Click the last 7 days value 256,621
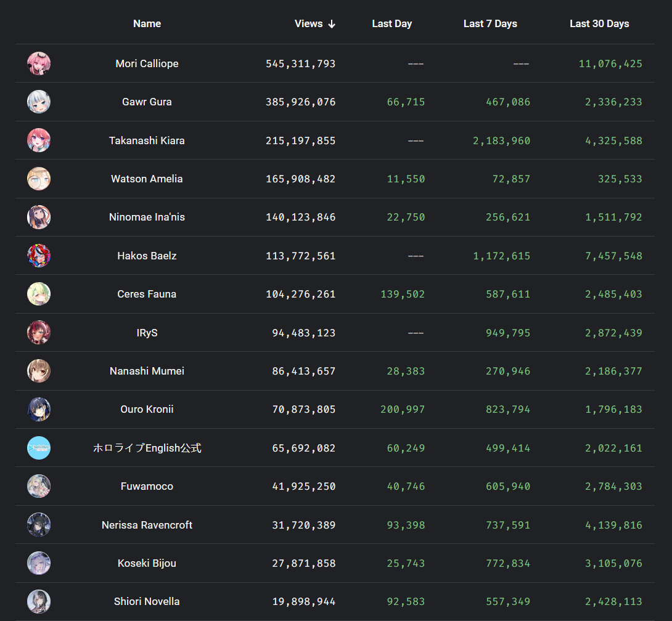Screen dimensions: 672x621 point(508,217)
